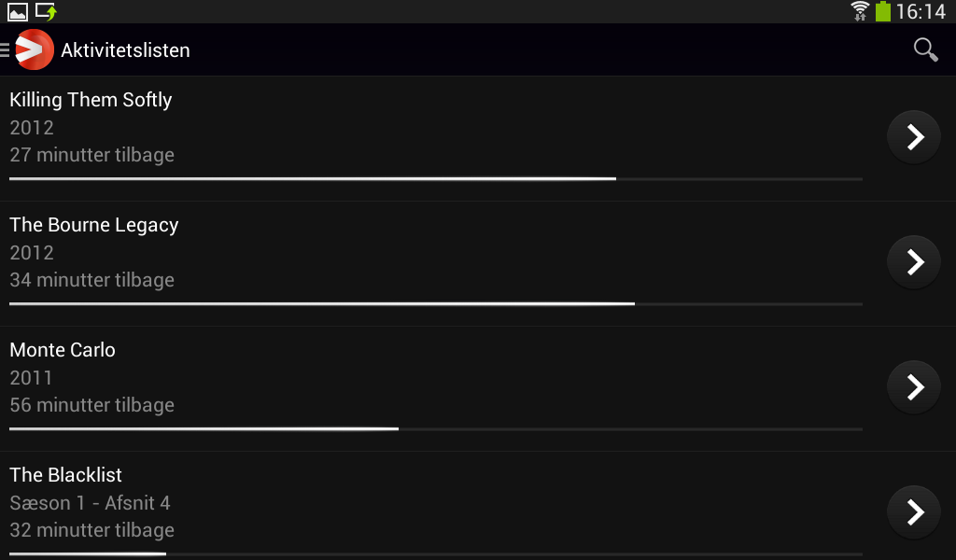Tap the red Viaplay logo icon
956x560 pixels.
(x=35, y=49)
